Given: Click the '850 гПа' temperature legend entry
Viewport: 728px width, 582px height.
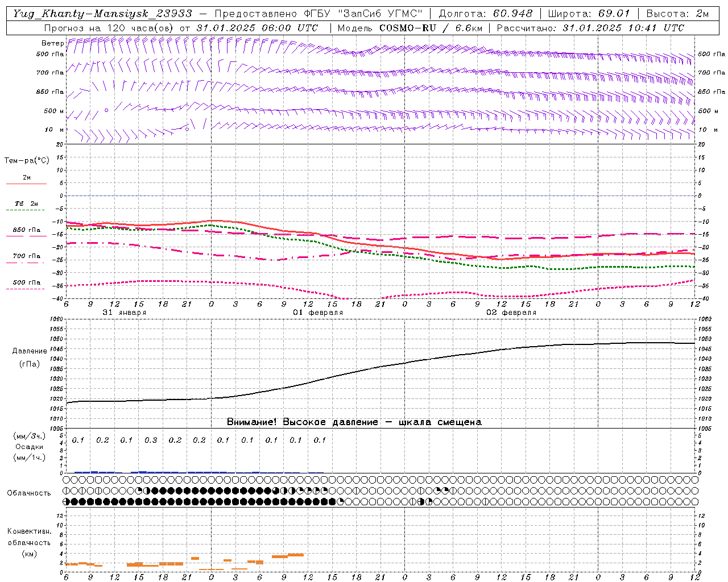Looking at the screenshot, I should (26, 230).
